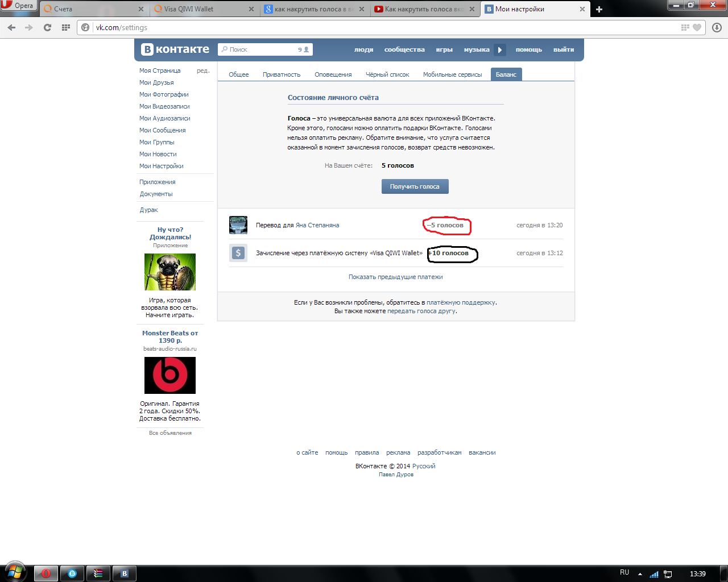Open the "Общее" settings tab
The width and height of the screenshot is (728, 582).
coord(239,74)
